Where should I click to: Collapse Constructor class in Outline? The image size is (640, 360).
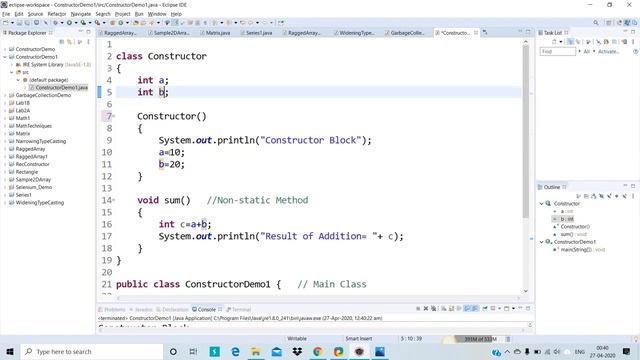click(542, 203)
